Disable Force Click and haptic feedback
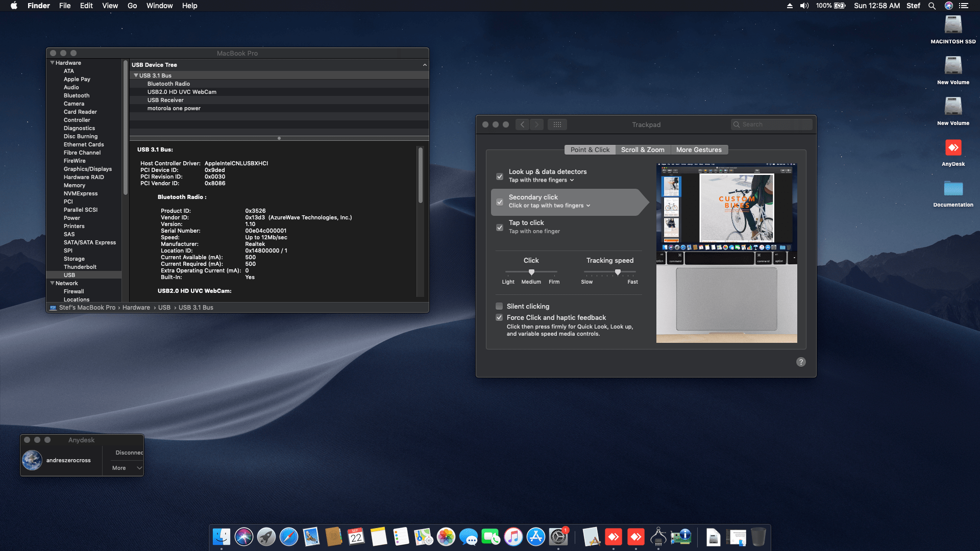This screenshot has width=980, height=551. [x=499, y=317]
